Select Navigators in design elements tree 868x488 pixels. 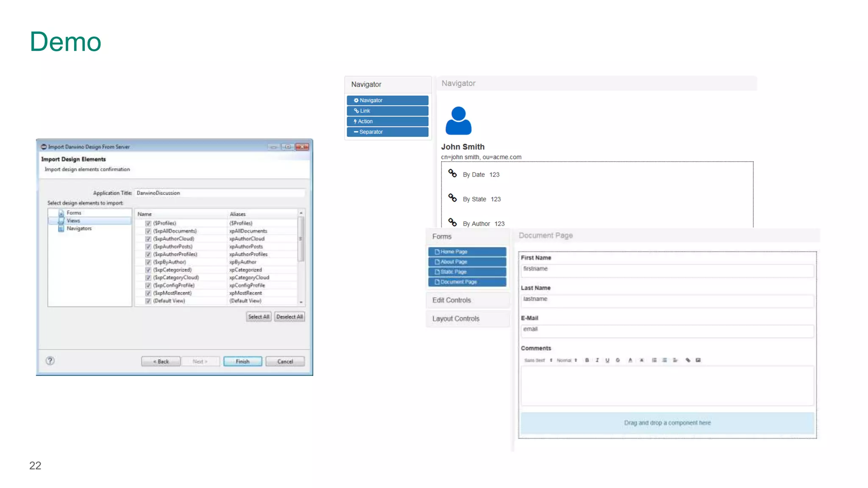point(79,229)
